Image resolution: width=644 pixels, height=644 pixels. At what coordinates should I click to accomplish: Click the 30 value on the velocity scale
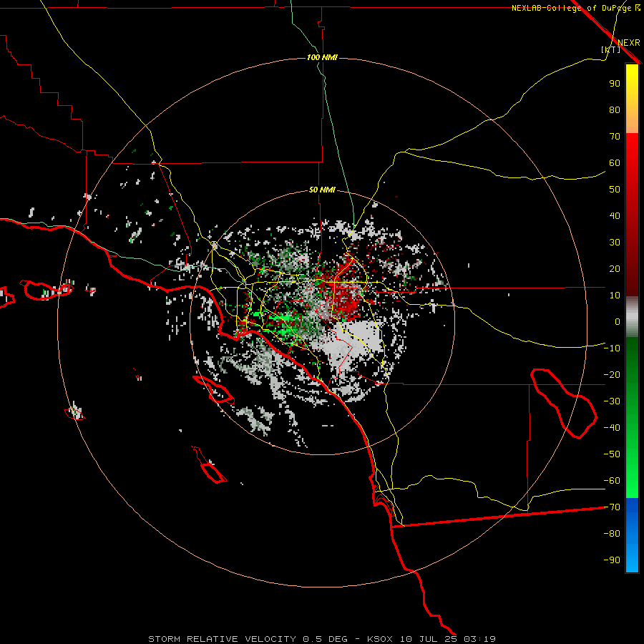click(615, 243)
